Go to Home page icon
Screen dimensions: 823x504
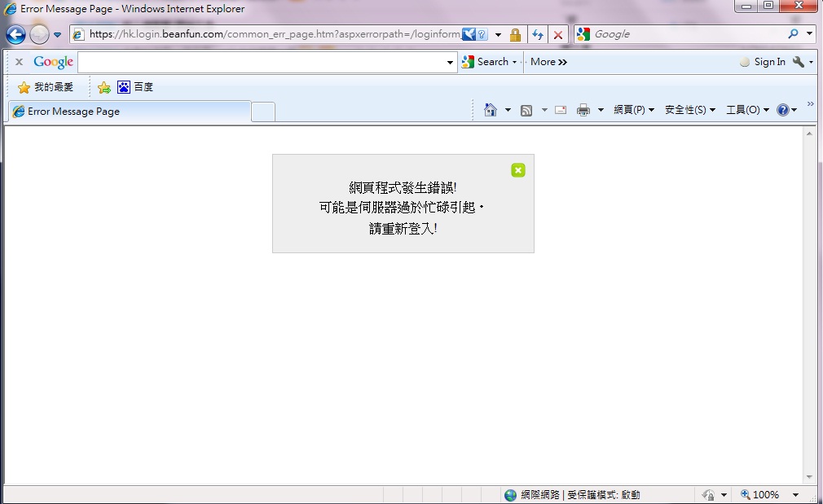[x=490, y=110]
